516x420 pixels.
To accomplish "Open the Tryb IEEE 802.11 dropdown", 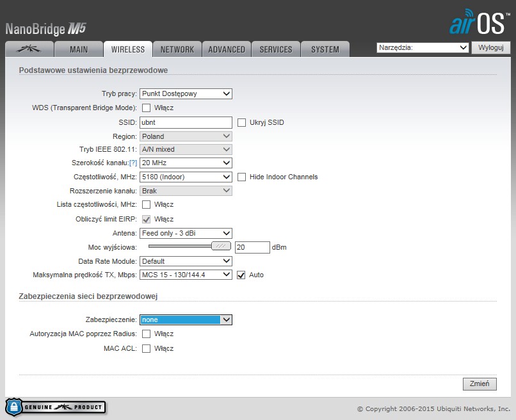I will (186, 149).
